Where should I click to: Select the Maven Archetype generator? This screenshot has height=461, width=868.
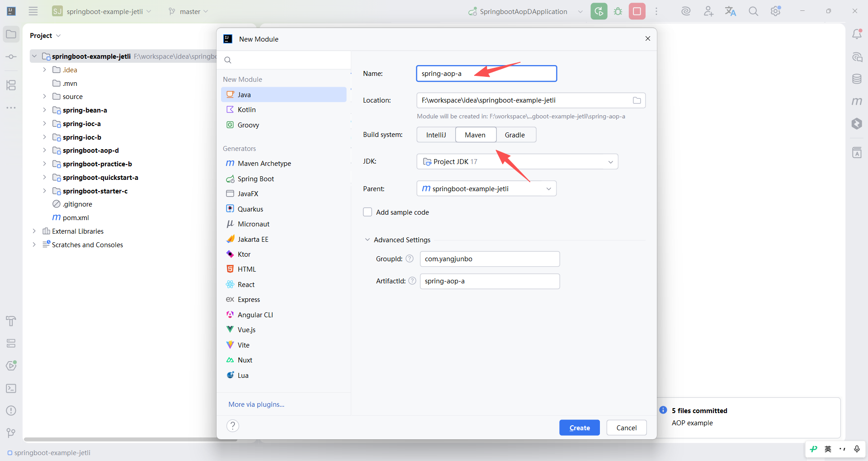(x=284, y=164)
